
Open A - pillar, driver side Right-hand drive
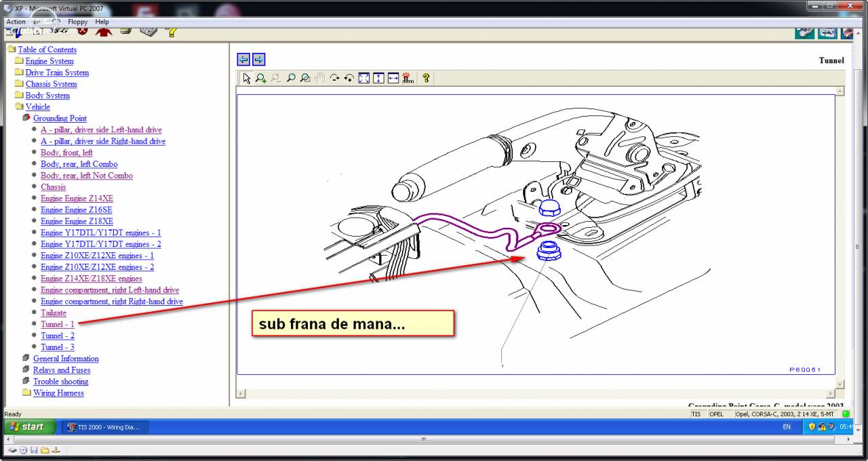tap(103, 141)
